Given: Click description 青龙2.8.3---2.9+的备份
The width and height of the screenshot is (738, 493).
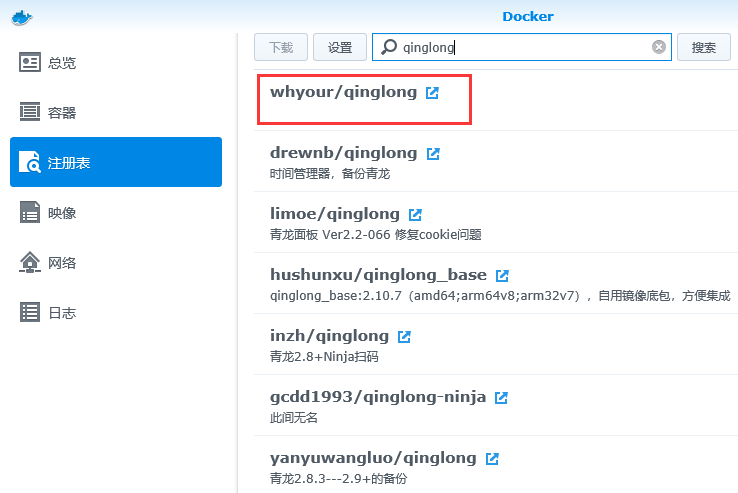Looking at the screenshot, I should click(x=338, y=478).
